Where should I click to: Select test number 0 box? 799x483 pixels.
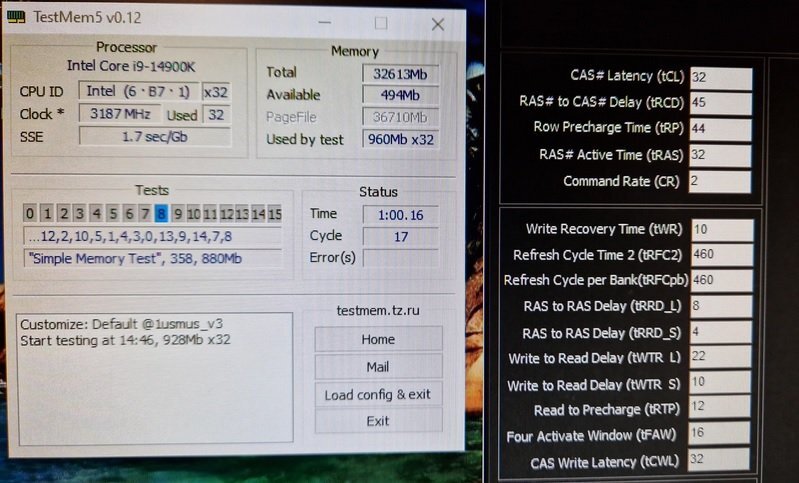tap(30, 213)
